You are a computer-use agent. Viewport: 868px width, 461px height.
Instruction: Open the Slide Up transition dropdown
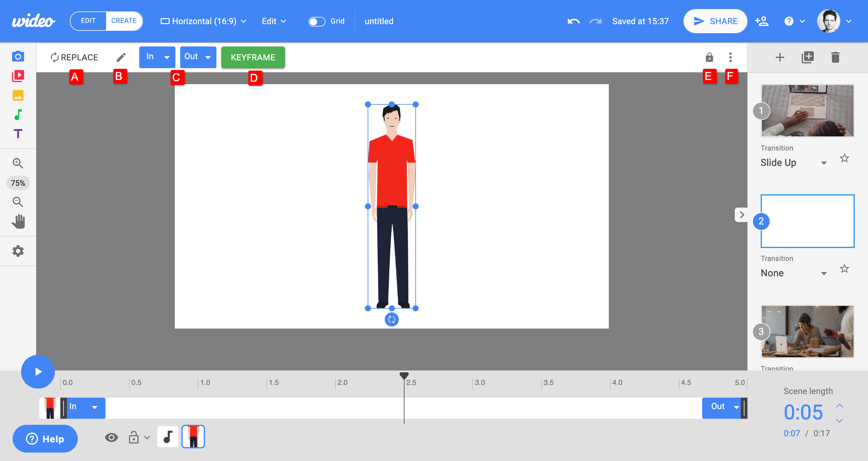794,163
